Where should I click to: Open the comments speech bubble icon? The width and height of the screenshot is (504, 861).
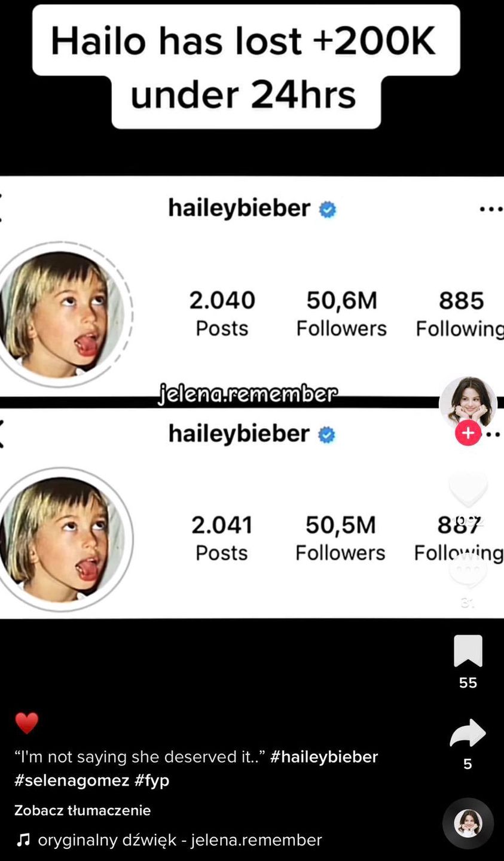(468, 569)
